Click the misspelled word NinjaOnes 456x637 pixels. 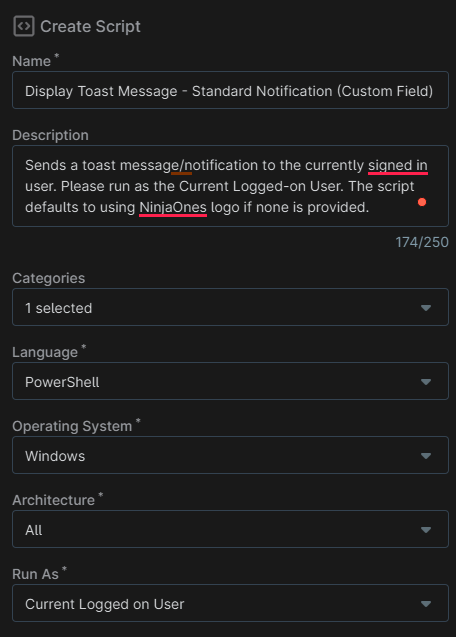[173, 208]
